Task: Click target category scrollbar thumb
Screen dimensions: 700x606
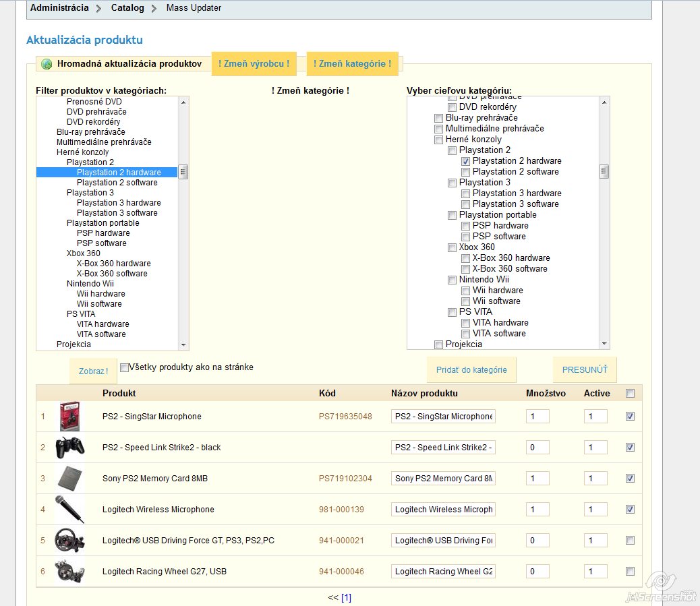Action: 604,171
